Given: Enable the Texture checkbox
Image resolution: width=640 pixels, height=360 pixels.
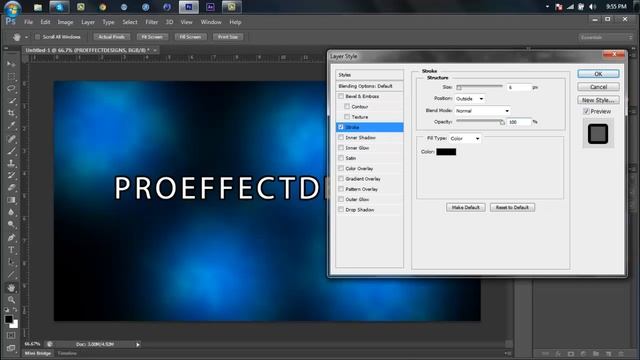Looking at the screenshot, I should [347, 117].
